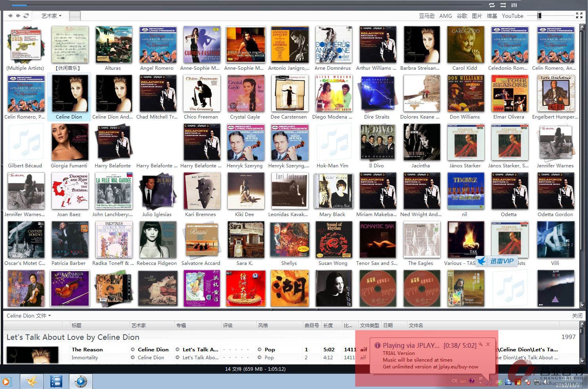Screen dimensions: 588x389
Task: Click the fullscreen expand icon
Action: click(x=579, y=15)
